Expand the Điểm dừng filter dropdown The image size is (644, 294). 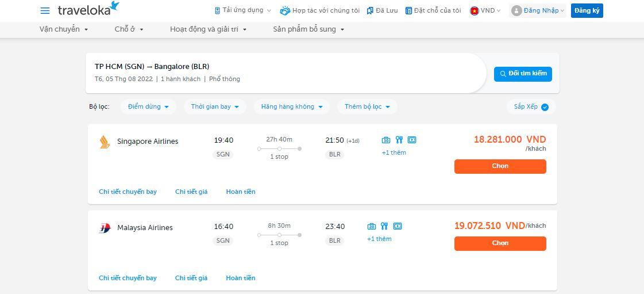pos(148,106)
